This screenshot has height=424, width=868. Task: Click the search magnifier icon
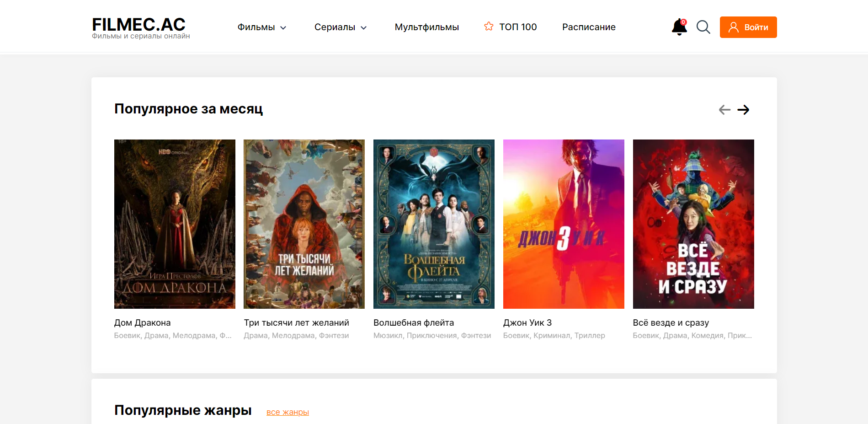703,27
